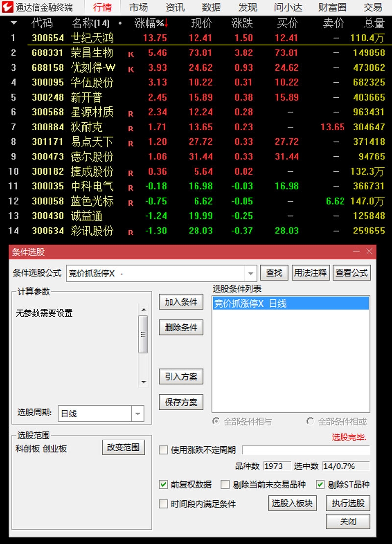Click the K marker on 荣昌生物 row

coord(131,54)
